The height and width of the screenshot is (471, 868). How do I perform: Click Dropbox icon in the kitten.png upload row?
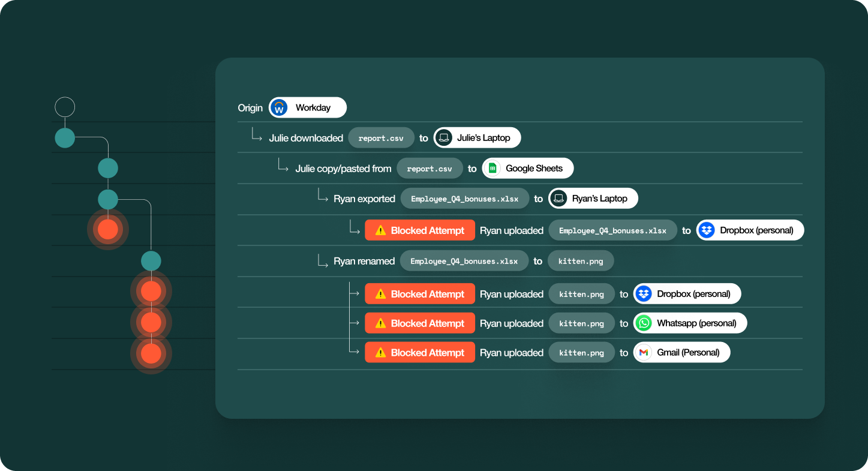(644, 294)
